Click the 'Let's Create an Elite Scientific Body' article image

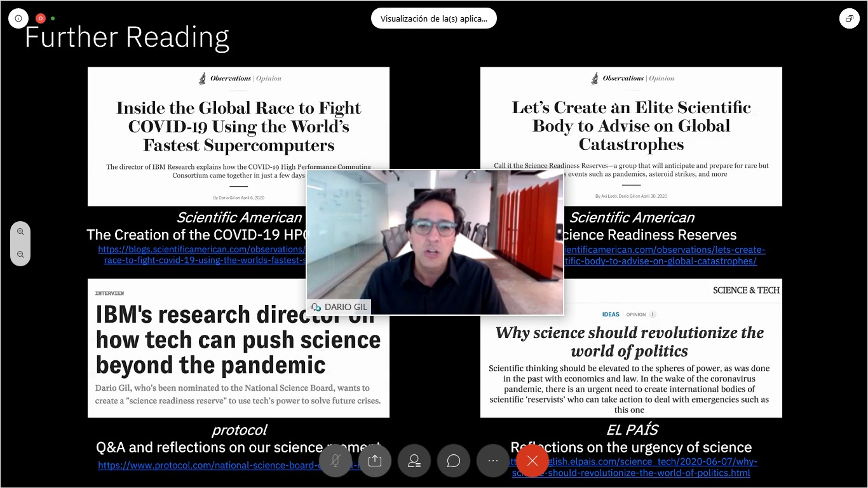tap(631, 136)
